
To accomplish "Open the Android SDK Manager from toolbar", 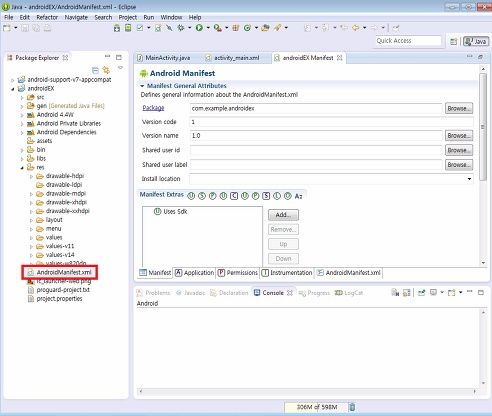I will pos(117,28).
